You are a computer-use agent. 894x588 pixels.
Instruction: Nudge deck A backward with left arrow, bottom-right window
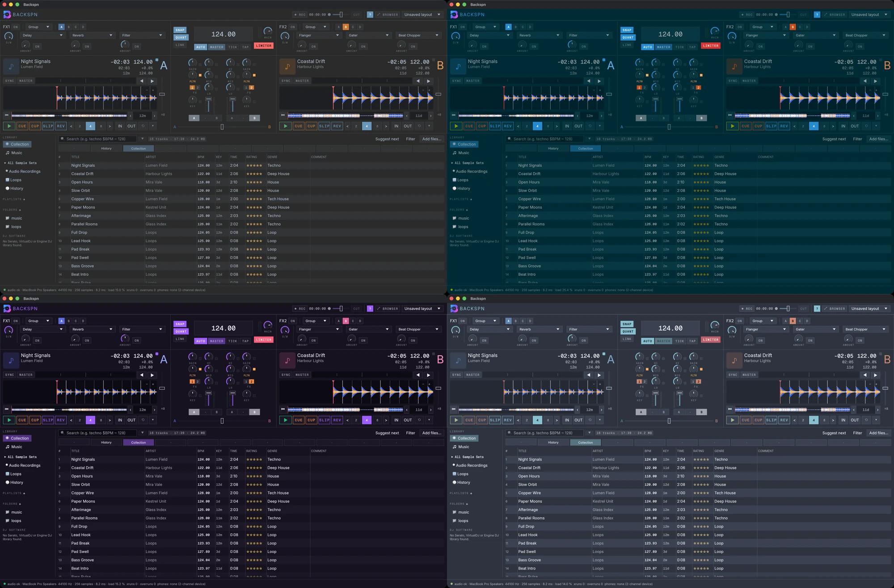(589, 375)
